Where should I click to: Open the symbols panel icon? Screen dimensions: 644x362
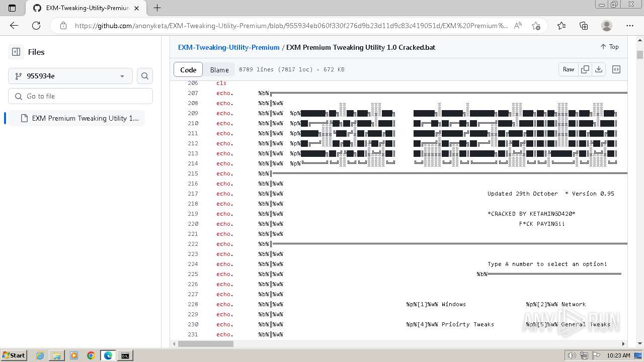tap(616, 69)
